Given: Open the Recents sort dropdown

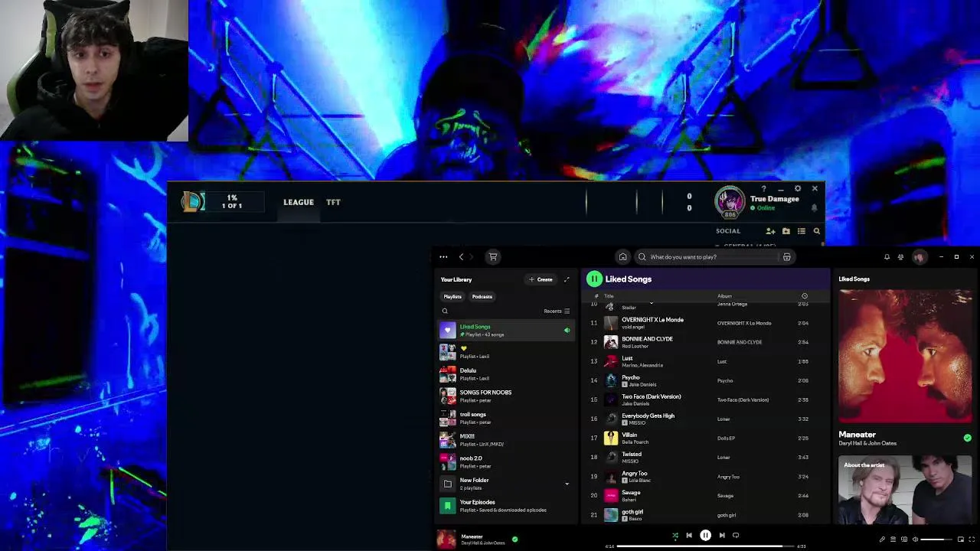Looking at the screenshot, I should click(557, 311).
